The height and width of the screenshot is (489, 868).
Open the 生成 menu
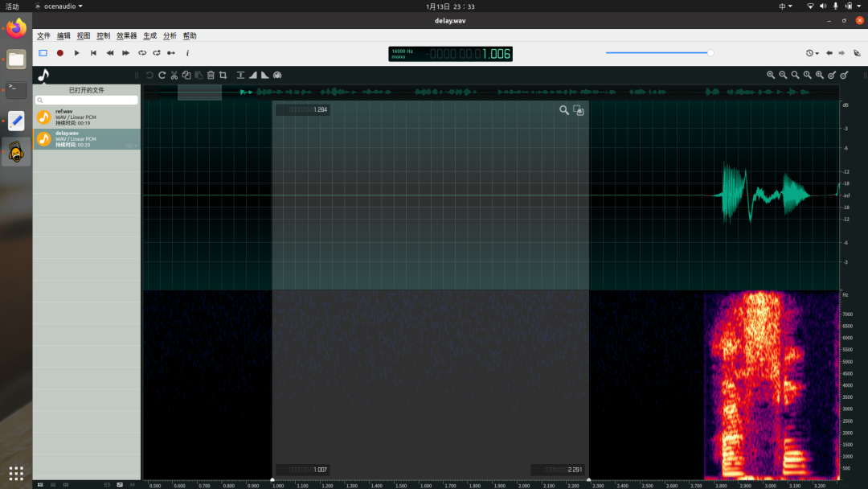point(150,36)
